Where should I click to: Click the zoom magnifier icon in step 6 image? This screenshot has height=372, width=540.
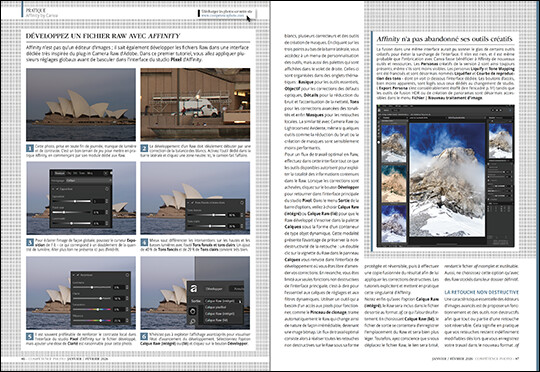[x=193, y=322]
